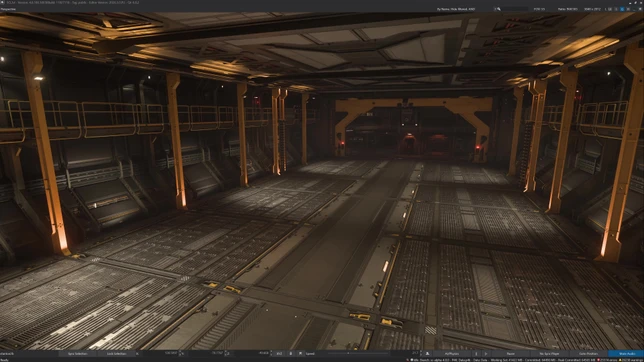Click the Z position input field
The image size is (644, 362).
pyautogui.click(x=253, y=353)
